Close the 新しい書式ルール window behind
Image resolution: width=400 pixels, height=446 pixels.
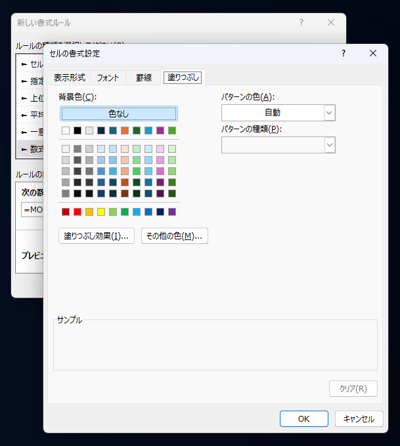tap(331, 22)
